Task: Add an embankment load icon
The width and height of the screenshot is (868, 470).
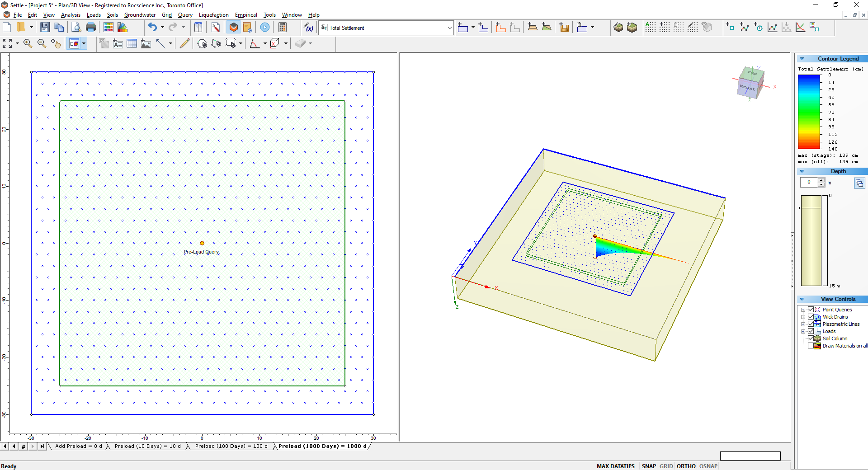Action: (532, 28)
